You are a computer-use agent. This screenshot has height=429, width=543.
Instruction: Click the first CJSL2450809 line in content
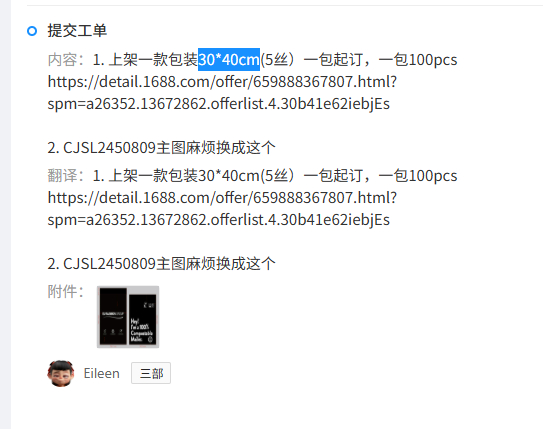pos(161,148)
